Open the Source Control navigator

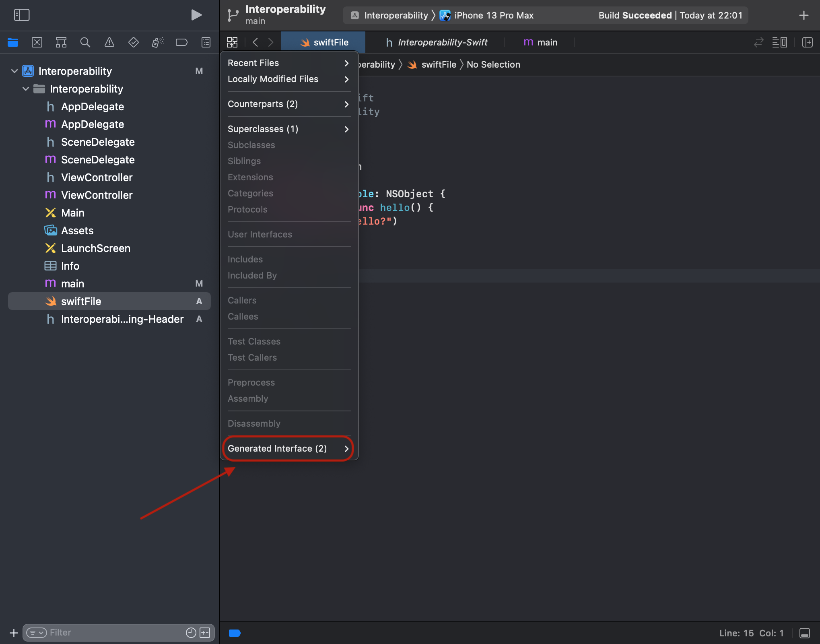[x=37, y=42]
